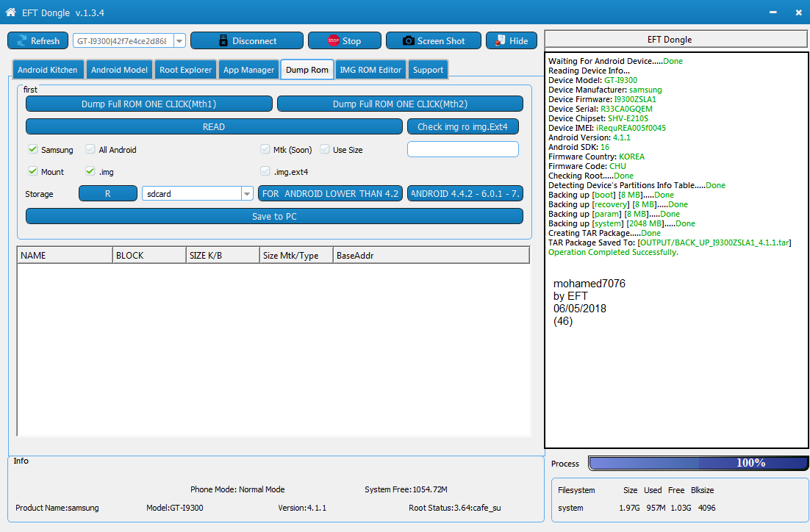Open the device selection dropdown
The height and width of the screenshot is (532, 810).
coord(179,41)
